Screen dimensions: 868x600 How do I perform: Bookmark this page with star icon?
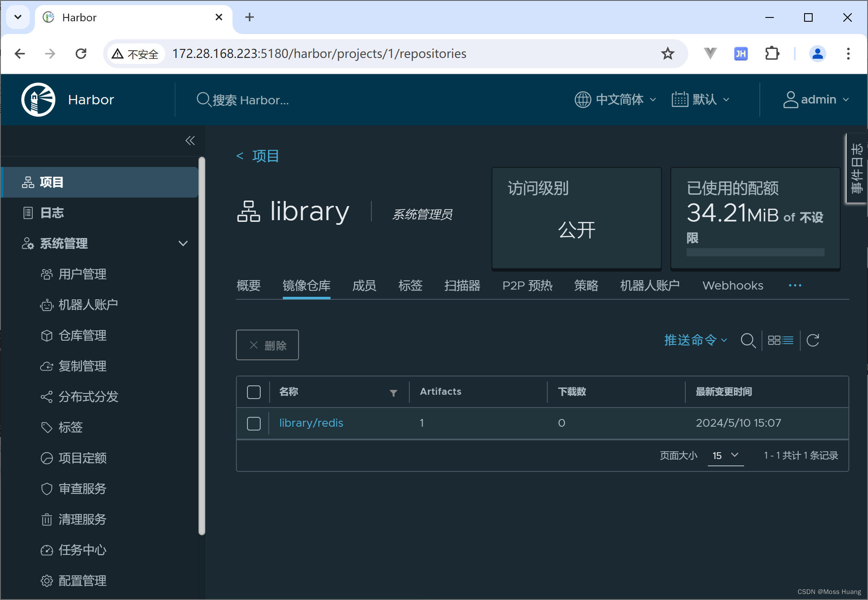[x=667, y=54]
